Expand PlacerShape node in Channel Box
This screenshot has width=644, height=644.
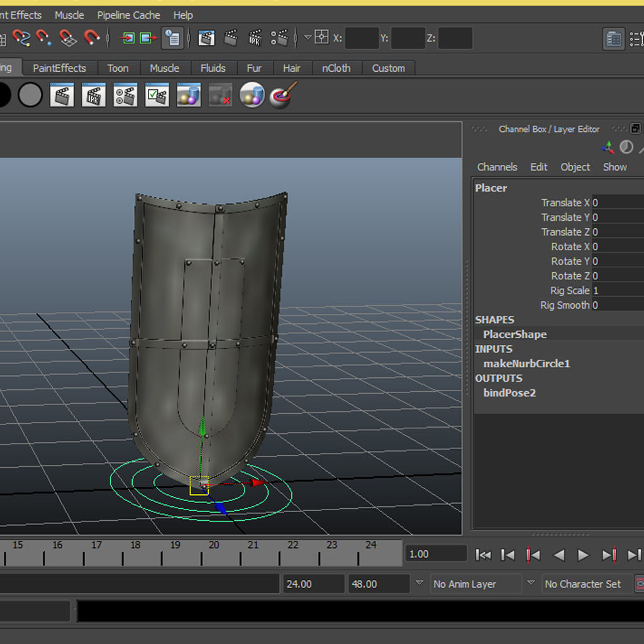click(x=514, y=335)
